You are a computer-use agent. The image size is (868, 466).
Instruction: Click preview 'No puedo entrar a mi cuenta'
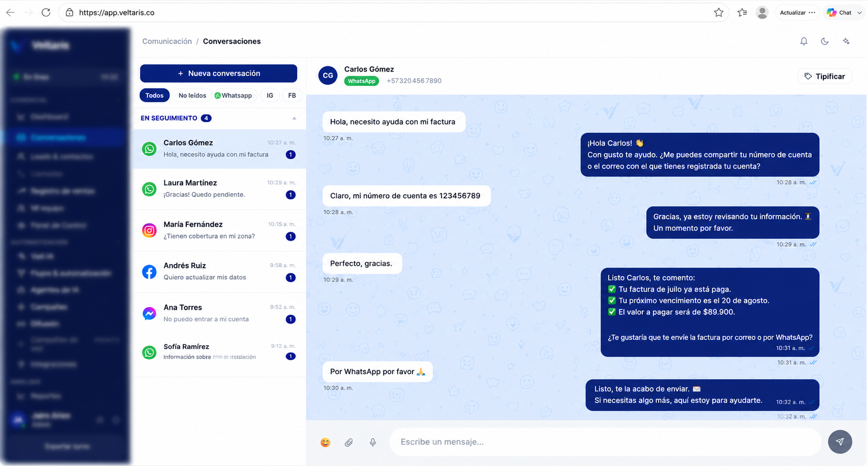click(x=206, y=319)
